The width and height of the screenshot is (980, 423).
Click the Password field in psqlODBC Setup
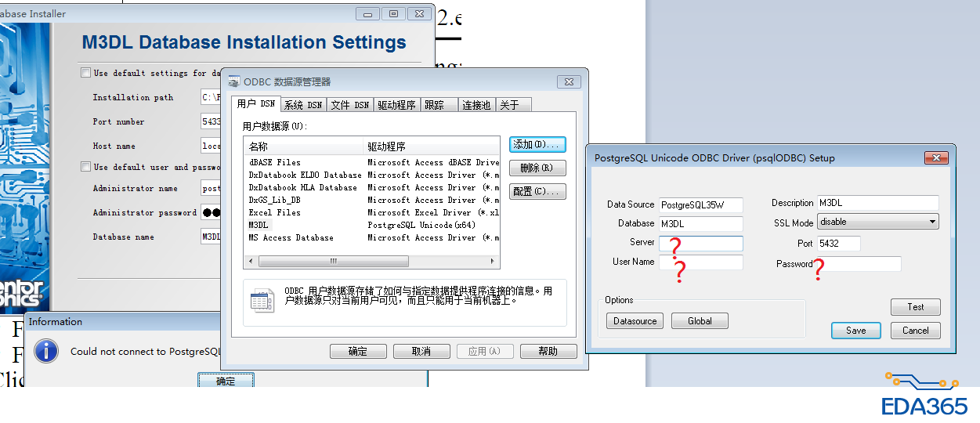pyautogui.click(x=859, y=264)
